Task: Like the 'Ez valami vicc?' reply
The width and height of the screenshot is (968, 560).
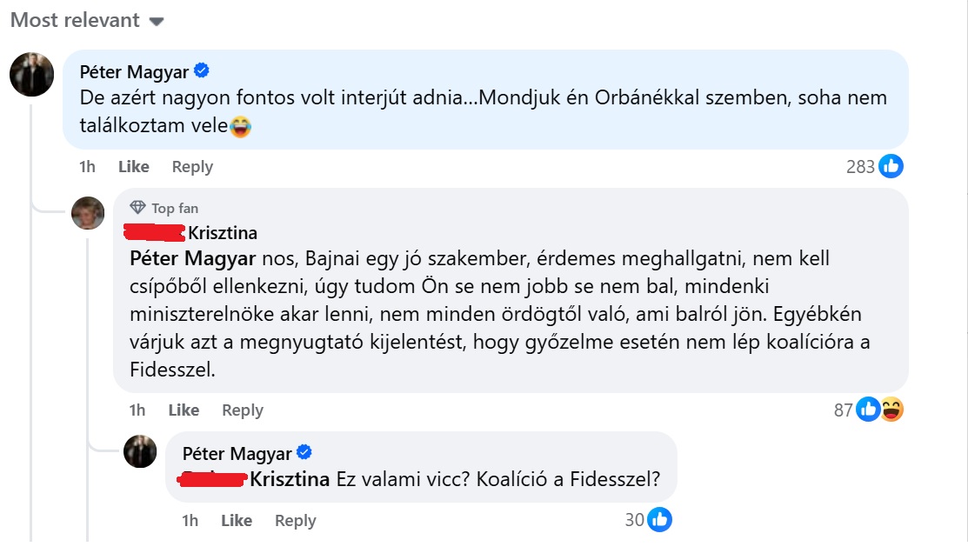Action: coord(237,520)
